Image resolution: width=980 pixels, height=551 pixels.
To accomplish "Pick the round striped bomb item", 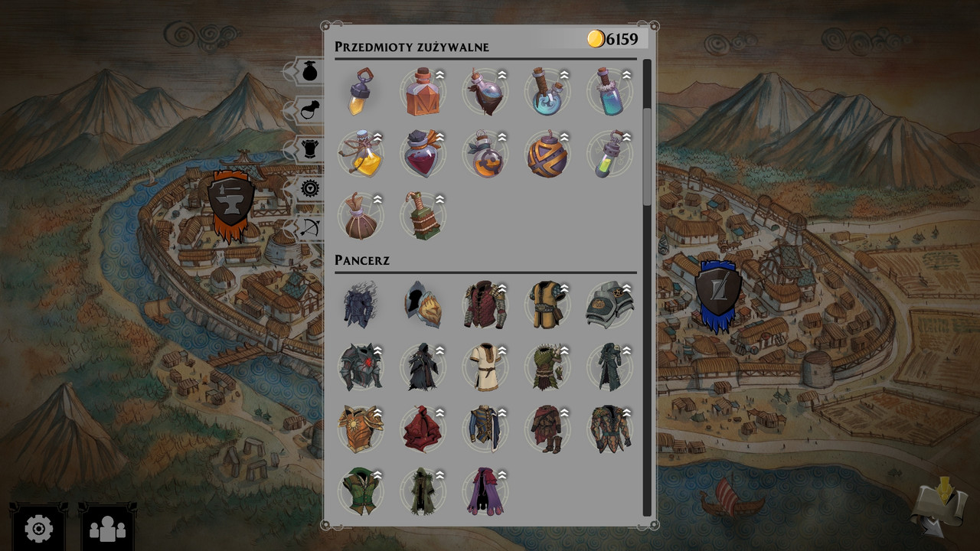I will [x=547, y=154].
